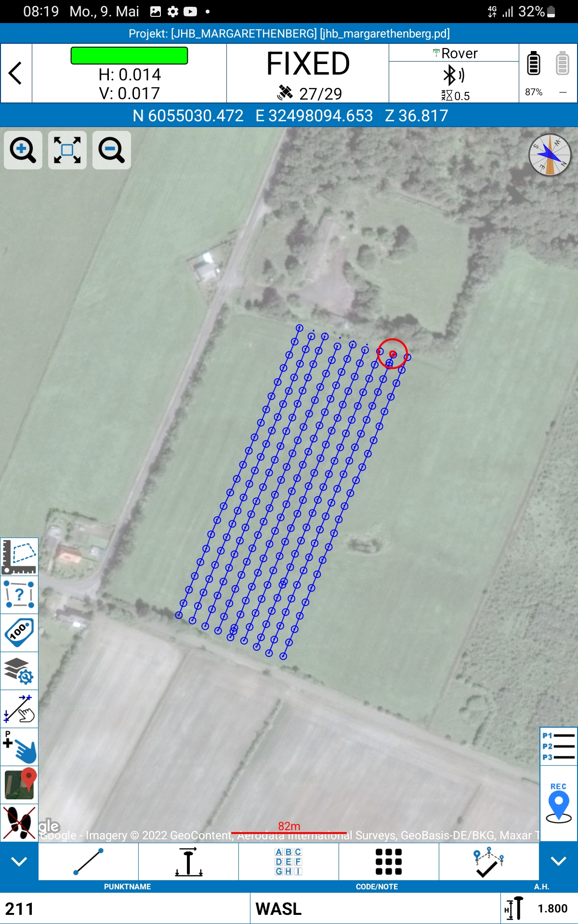Toggle the footsteps tracking icon
The height and width of the screenshot is (924, 578).
(19, 823)
